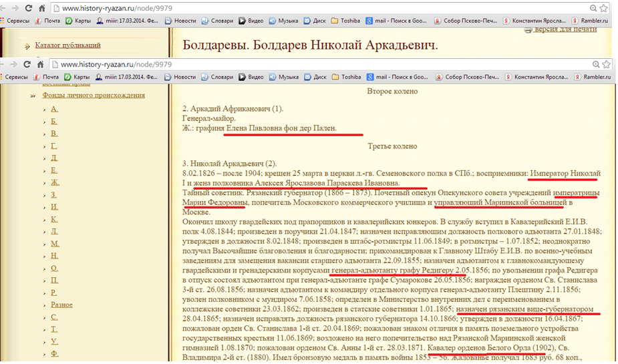This screenshot has height=364, width=618.
Task: Open the Диск bookmark in the top bookmarks bar
Action: tap(315, 21)
